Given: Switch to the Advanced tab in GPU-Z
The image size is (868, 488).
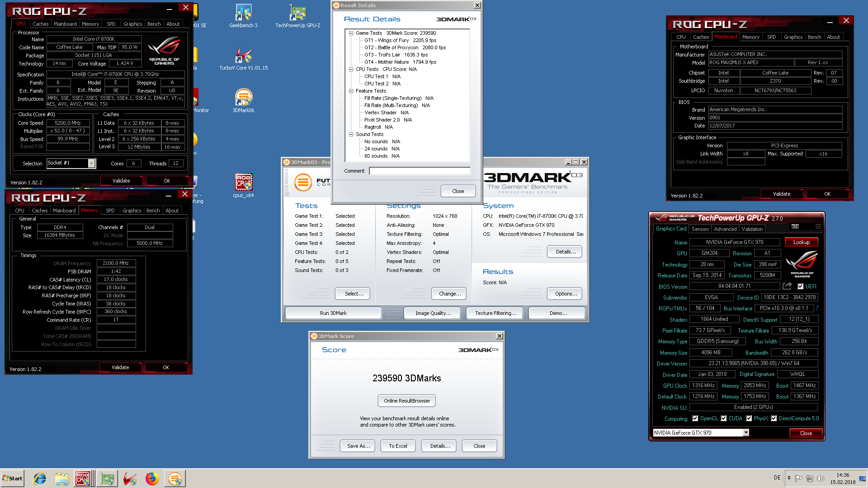Looking at the screenshot, I should tap(725, 229).
